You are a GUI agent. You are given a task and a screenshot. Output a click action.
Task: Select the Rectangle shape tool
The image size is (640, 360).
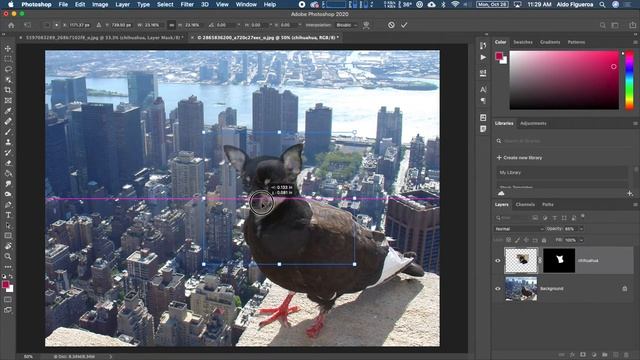tap(8, 236)
